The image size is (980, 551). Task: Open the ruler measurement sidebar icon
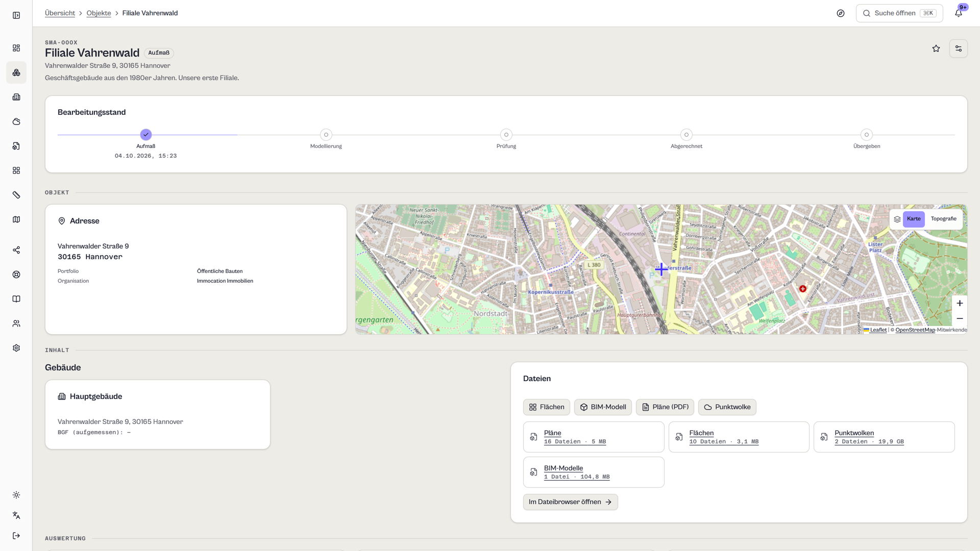point(16,195)
